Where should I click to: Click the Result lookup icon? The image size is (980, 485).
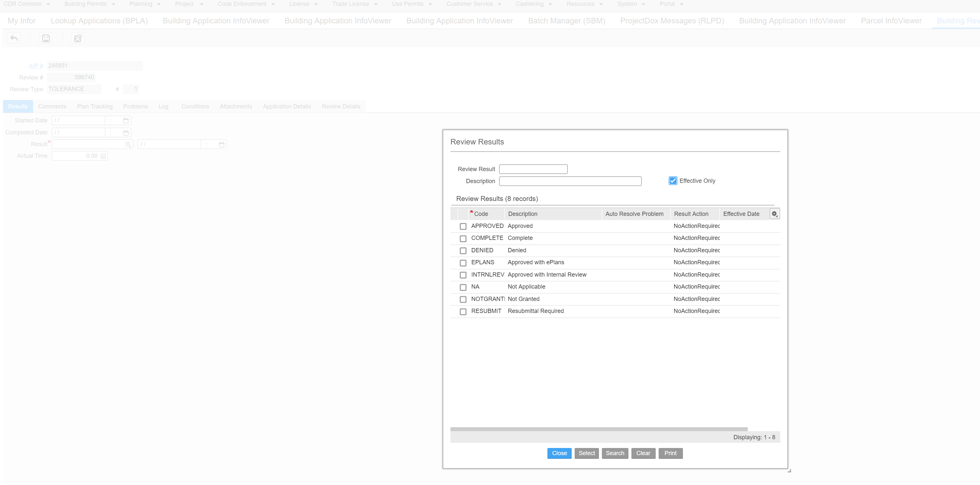[128, 144]
